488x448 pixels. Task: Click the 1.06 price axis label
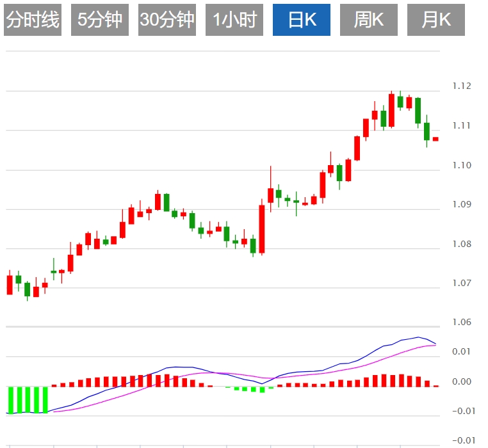pyautogui.click(x=462, y=322)
